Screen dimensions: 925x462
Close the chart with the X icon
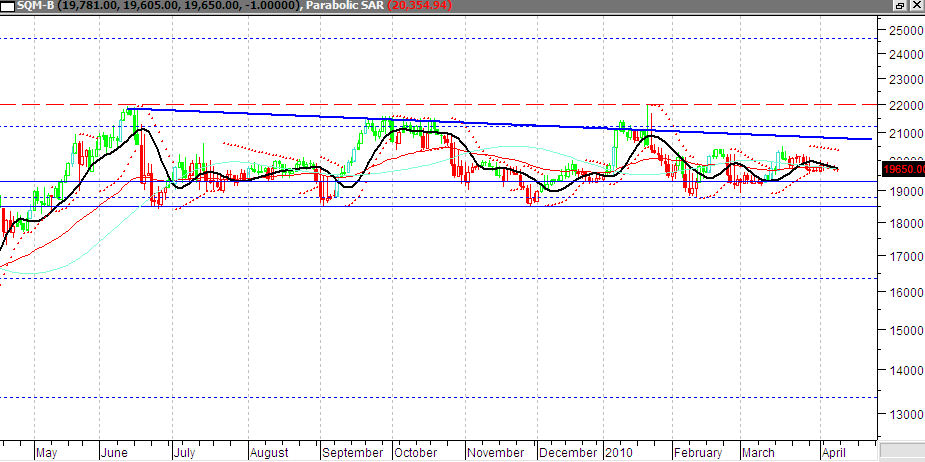point(915,6)
